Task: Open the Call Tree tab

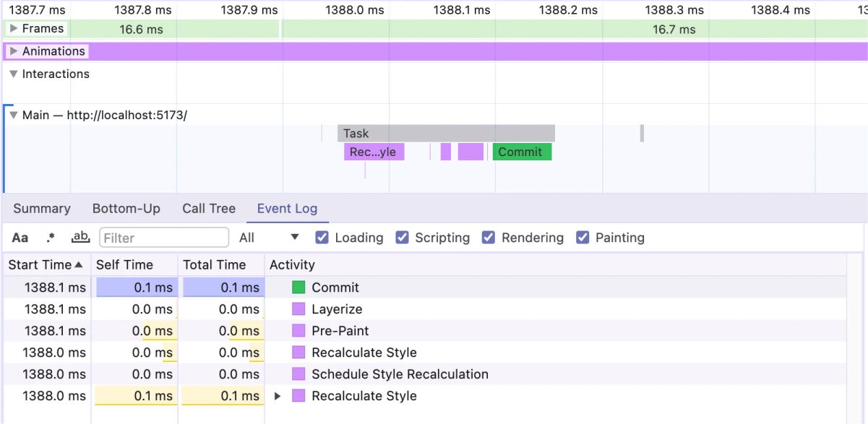Action: 209,209
